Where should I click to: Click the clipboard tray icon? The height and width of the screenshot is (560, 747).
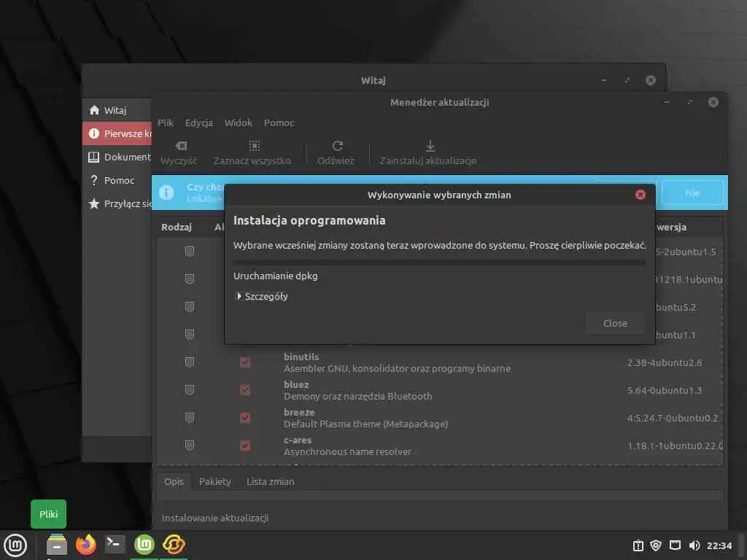pos(638,545)
